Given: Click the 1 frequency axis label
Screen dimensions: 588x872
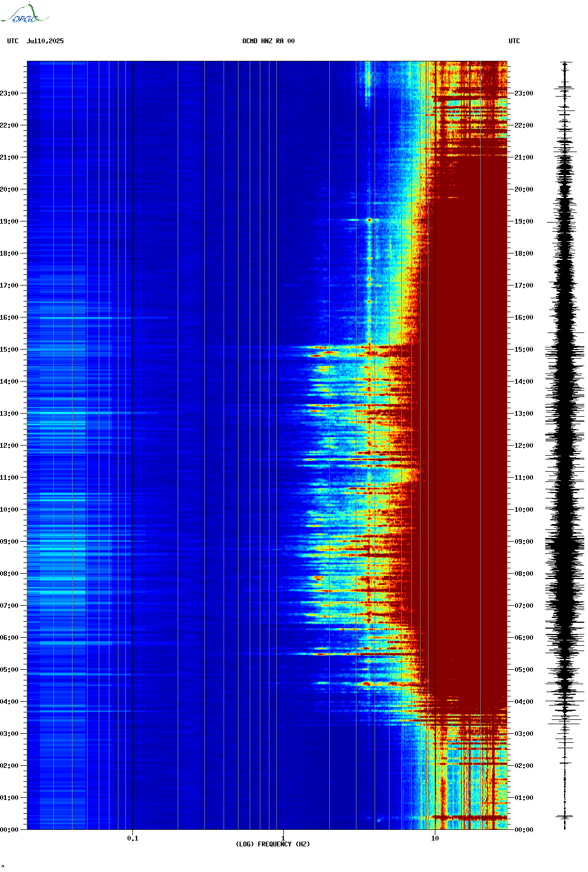Looking at the screenshot, I should [x=283, y=838].
